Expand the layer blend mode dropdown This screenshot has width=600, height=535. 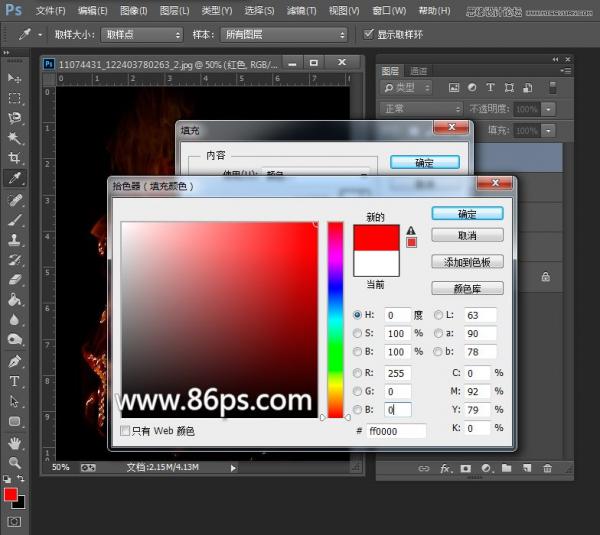[x=419, y=108]
